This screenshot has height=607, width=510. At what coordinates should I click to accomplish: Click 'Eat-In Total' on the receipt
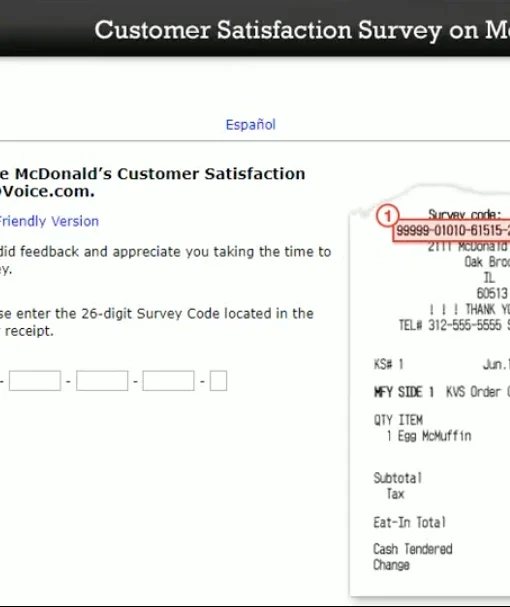point(409,523)
